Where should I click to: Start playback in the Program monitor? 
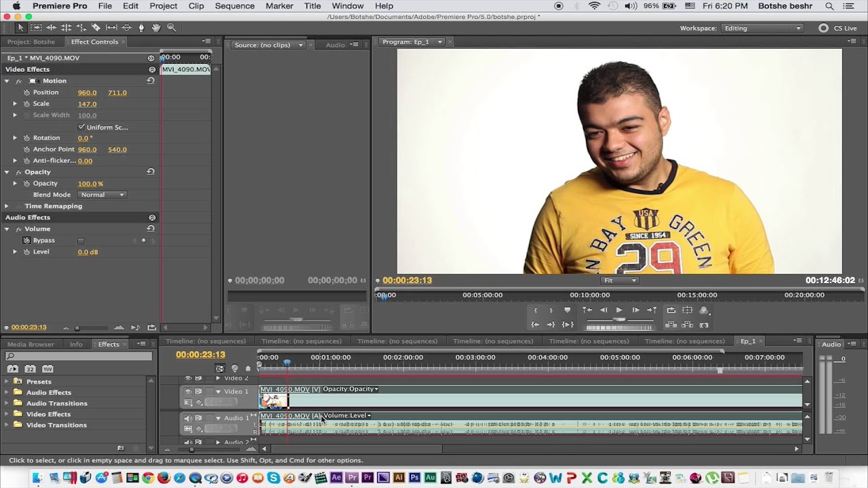pyautogui.click(x=619, y=310)
